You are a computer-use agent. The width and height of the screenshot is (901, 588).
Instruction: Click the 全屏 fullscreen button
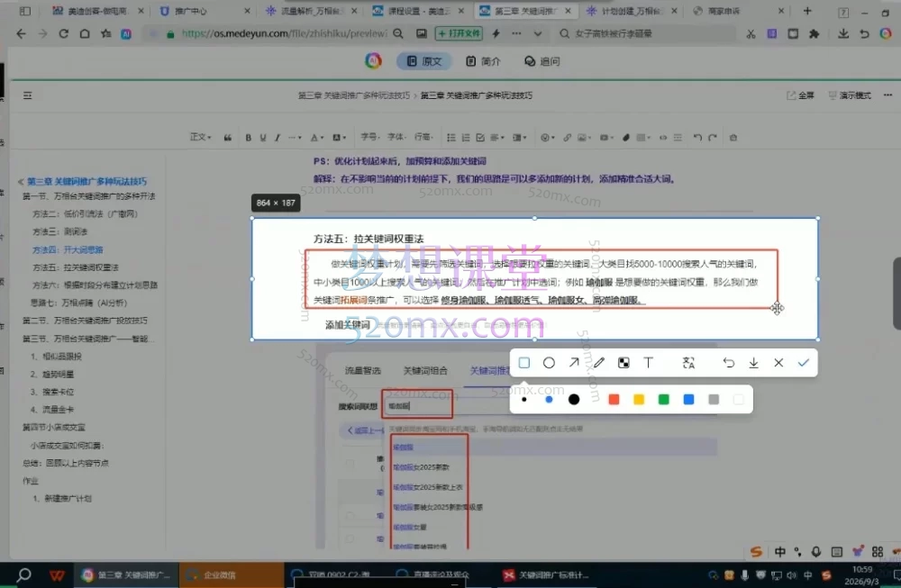(800, 95)
